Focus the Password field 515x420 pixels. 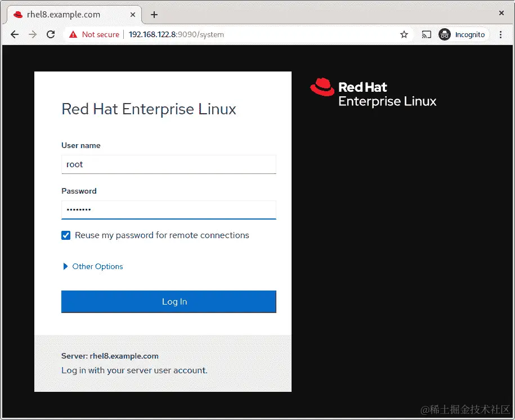[169, 209]
